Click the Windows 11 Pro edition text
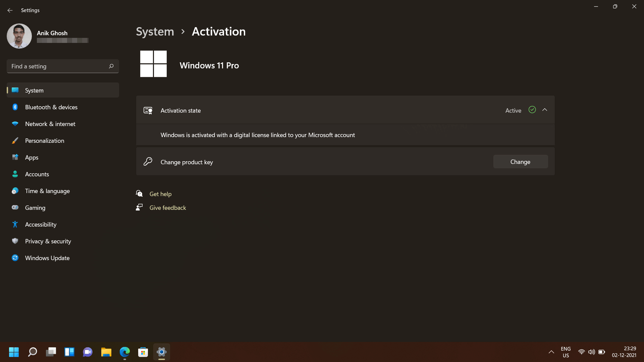Screen dimensions: 644x362 click(209, 65)
